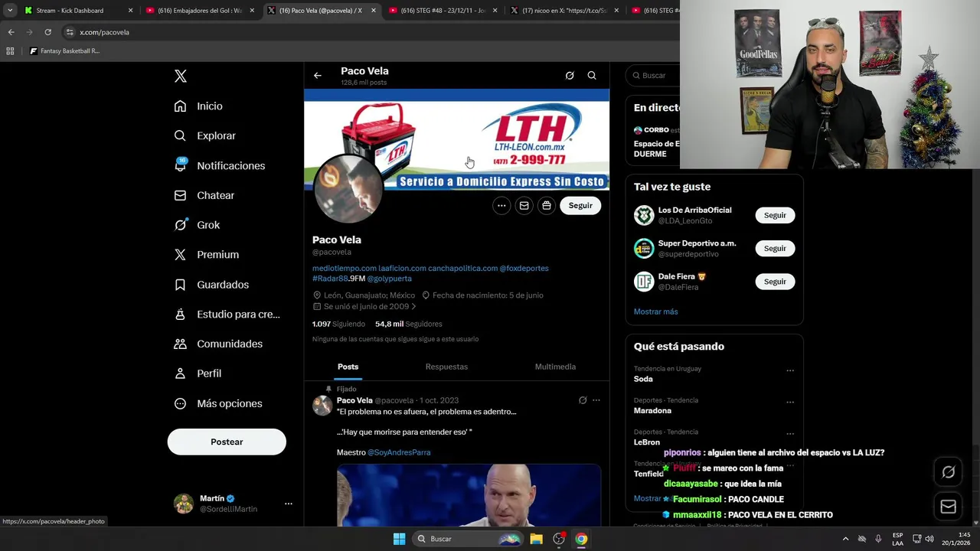Open LeBron trend options ellipsis
The height and width of the screenshot is (551, 980).
[790, 433]
